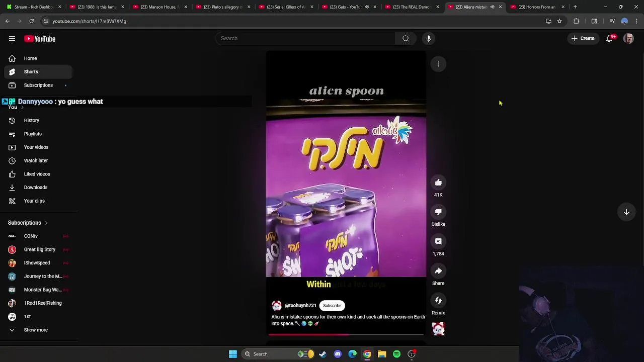Screen dimensions: 644x362
Task: Open CONtv subscription channel
Action: 38,236
